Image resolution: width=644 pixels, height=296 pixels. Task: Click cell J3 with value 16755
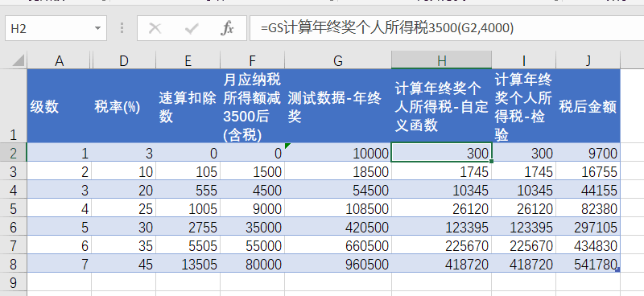click(588, 171)
